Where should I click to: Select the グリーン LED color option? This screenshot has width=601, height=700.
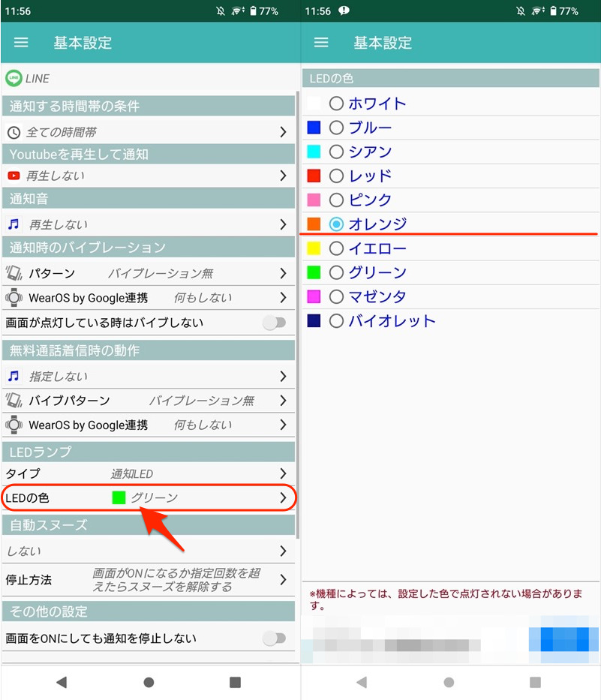tap(336, 272)
